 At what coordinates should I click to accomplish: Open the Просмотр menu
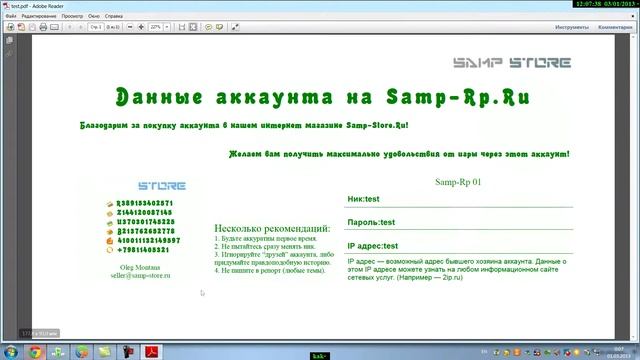pos(72,16)
